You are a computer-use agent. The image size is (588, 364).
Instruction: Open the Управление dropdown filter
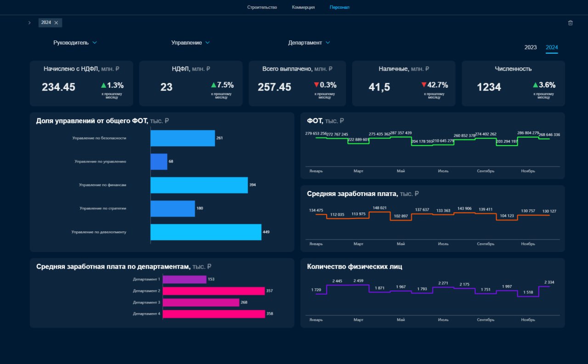[191, 43]
